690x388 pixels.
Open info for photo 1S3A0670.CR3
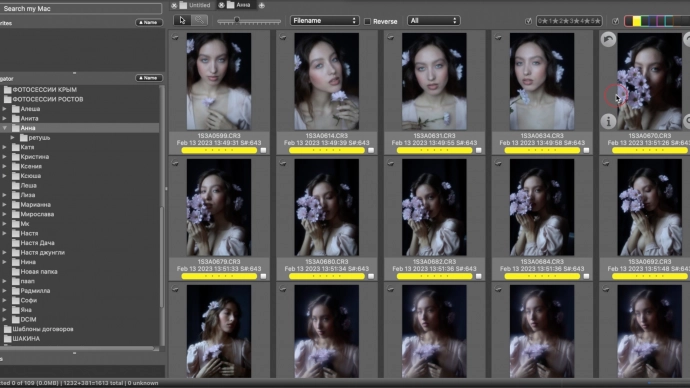tap(608, 121)
